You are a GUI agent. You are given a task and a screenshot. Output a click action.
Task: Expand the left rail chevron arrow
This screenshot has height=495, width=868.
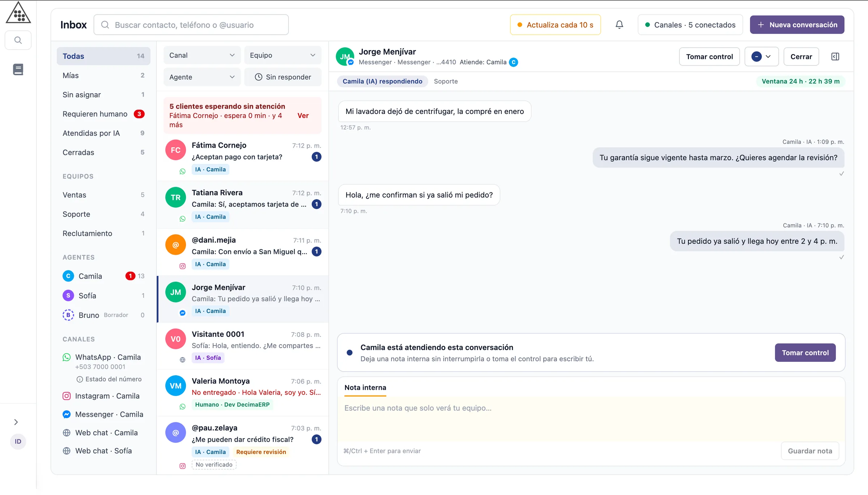coord(16,422)
